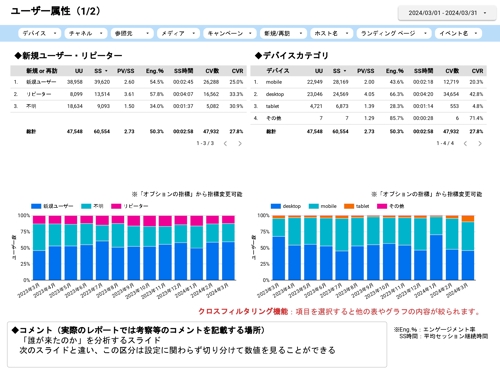The height and width of the screenshot is (375, 500).
Task: Click the 71.4% CVR value for その他
Action: coord(476,118)
